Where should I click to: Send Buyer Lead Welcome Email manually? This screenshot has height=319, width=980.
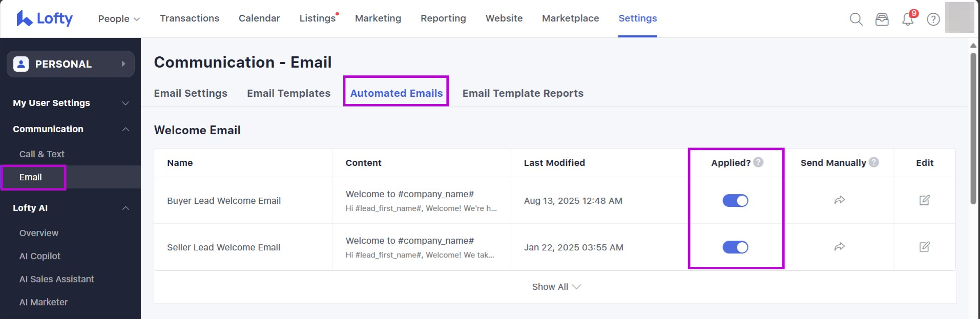tap(839, 200)
